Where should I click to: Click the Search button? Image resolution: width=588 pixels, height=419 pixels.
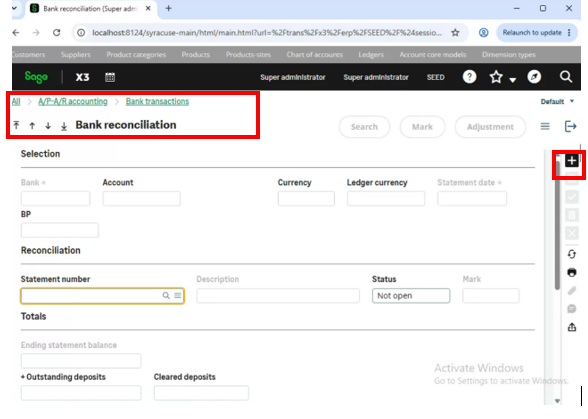pos(364,127)
